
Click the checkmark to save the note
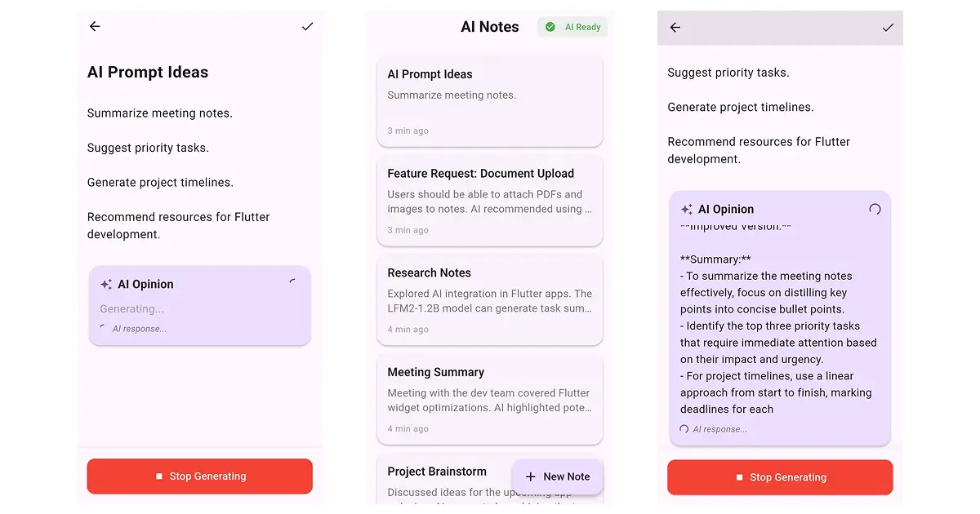pos(307,26)
